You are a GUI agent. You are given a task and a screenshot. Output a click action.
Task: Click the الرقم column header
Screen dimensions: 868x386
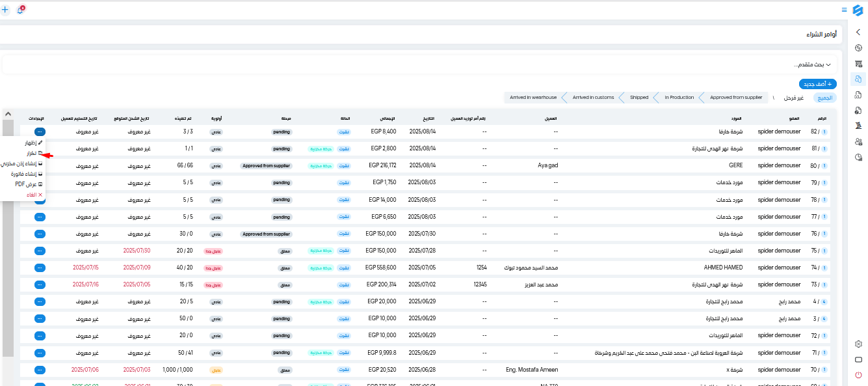pyautogui.click(x=822, y=119)
